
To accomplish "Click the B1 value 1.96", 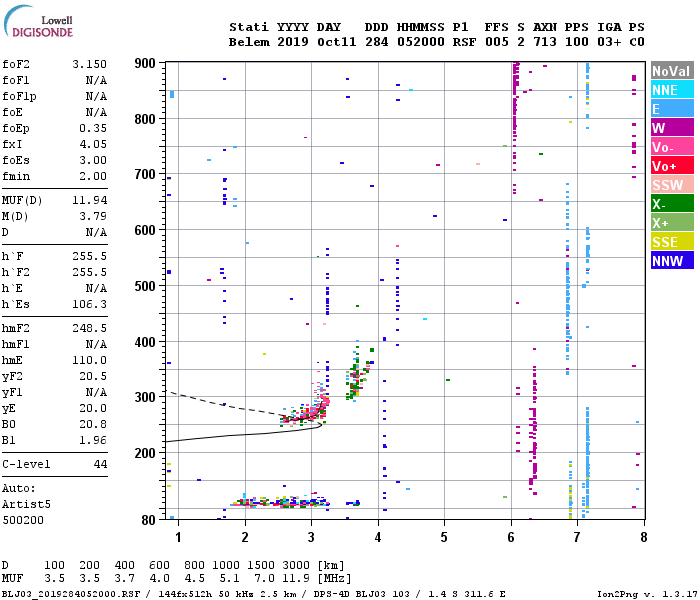I will 93,441.
